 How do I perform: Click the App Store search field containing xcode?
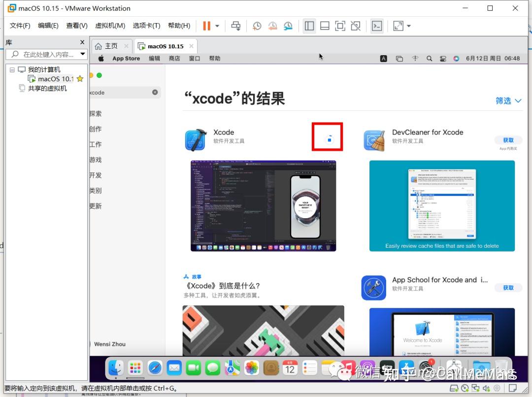coord(125,93)
